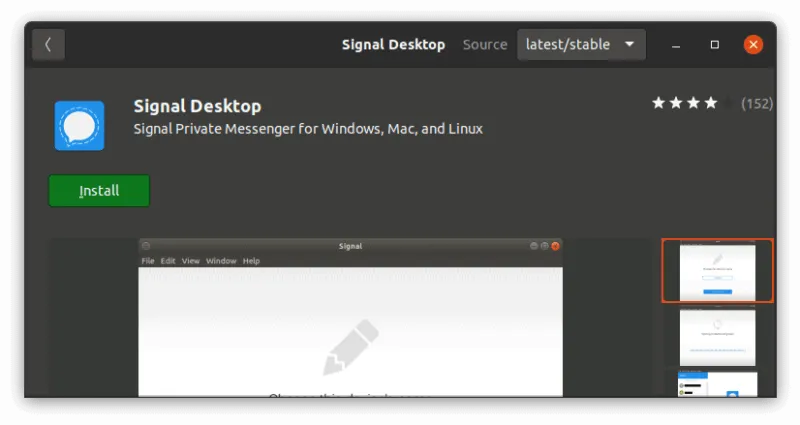Maximize the software window

715,45
